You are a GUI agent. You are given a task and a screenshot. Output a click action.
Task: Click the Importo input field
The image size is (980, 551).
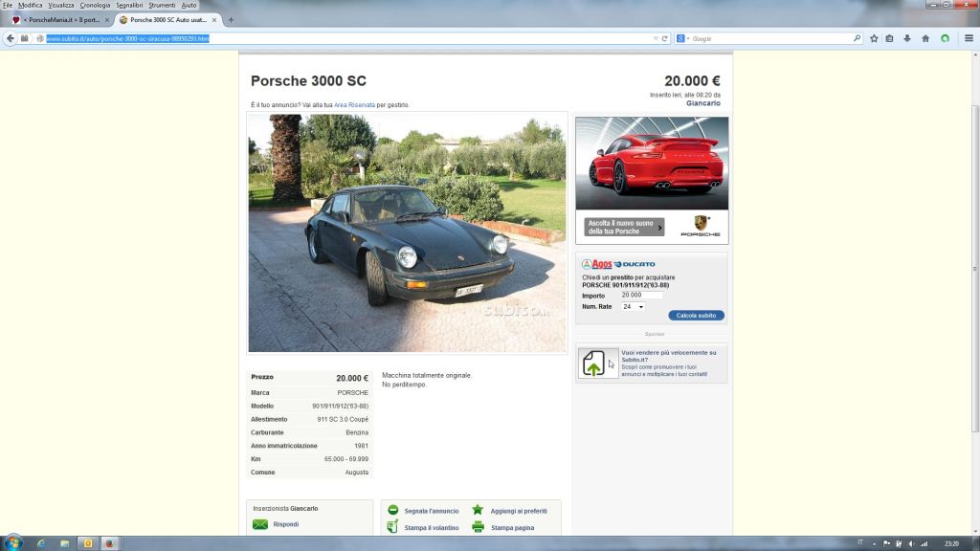[x=641, y=295]
